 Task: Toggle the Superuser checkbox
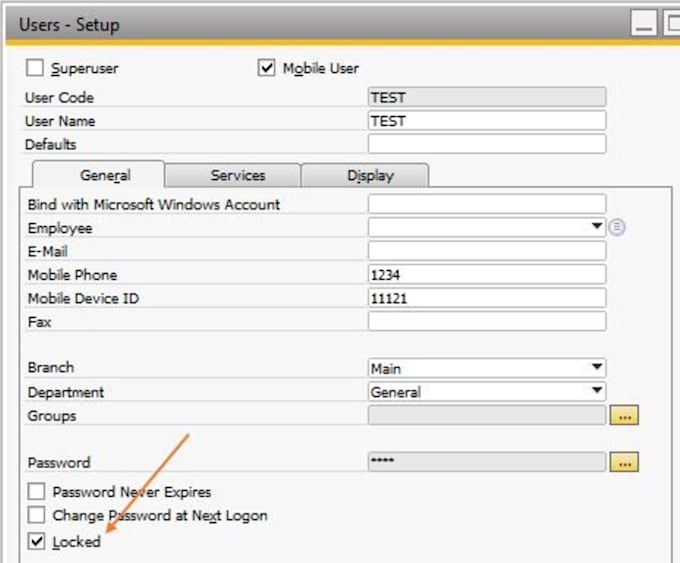tap(35, 68)
